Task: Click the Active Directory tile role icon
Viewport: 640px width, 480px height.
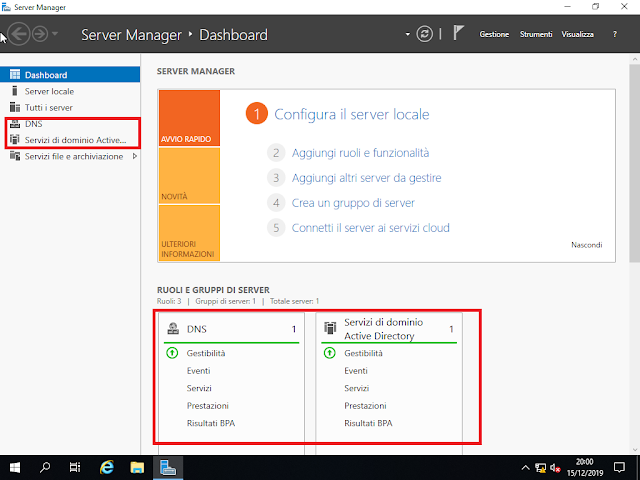Action: pos(330,328)
